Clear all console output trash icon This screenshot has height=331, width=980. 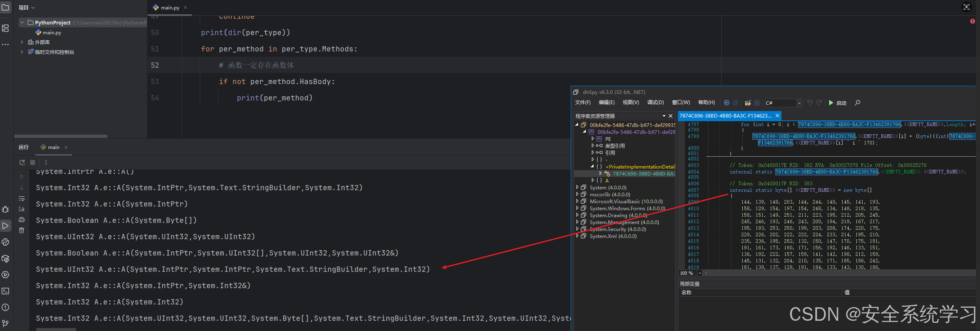pos(22,230)
